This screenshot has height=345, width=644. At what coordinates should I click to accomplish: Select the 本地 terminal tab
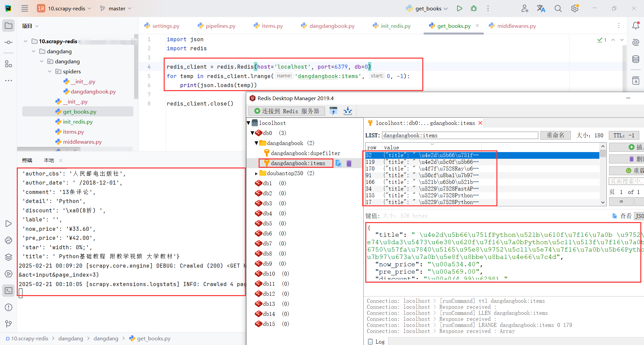tap(49, 160)
